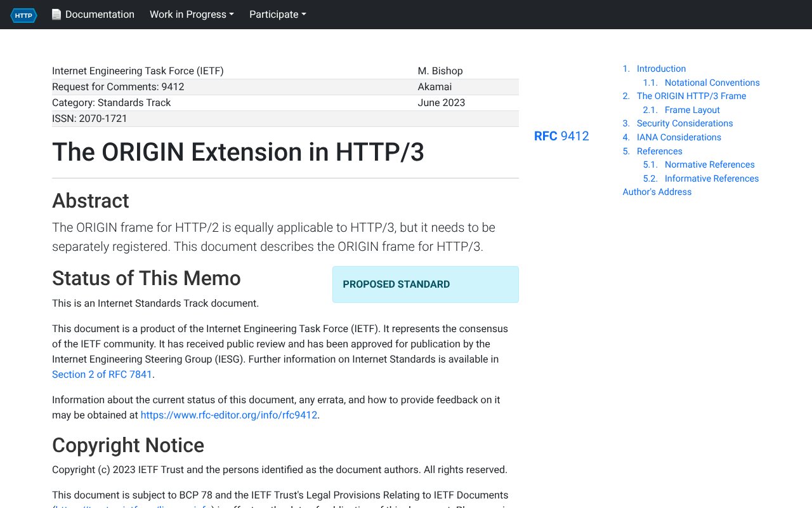Navigate to The ORIGIN HTTP/3 Frame section
The image size is (812, 508).
[x=691, y=96]
